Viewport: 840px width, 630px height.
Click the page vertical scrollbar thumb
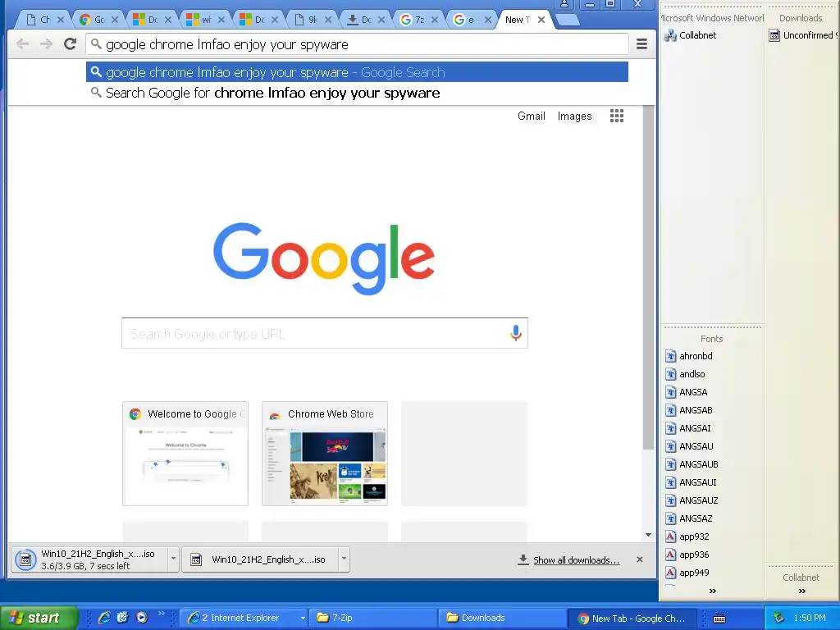648,277
